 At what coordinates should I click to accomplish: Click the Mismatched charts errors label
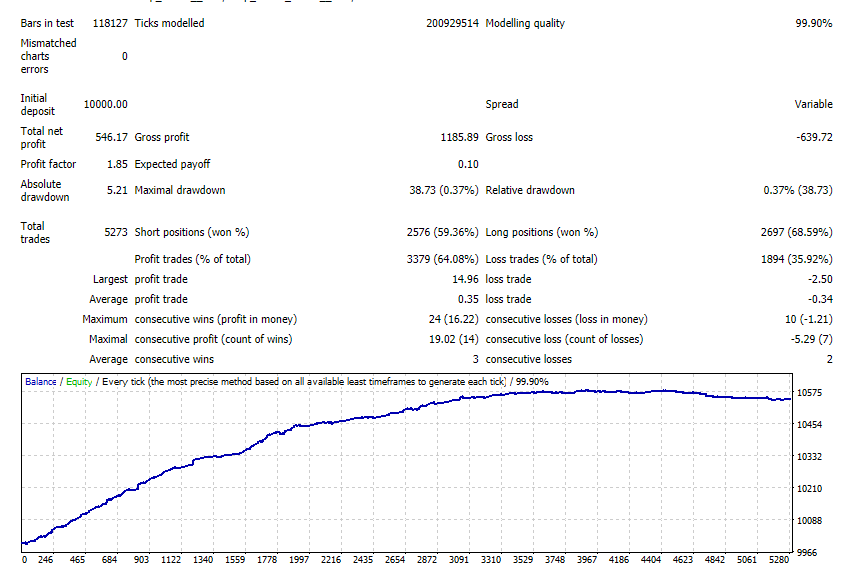point(48,56)
